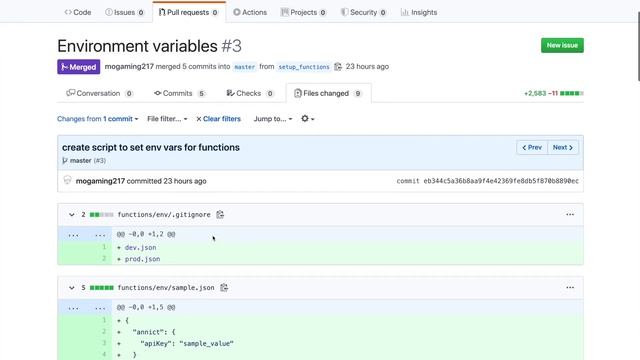
Task: Open the Actions tab
Action: (x=250, y=12)
